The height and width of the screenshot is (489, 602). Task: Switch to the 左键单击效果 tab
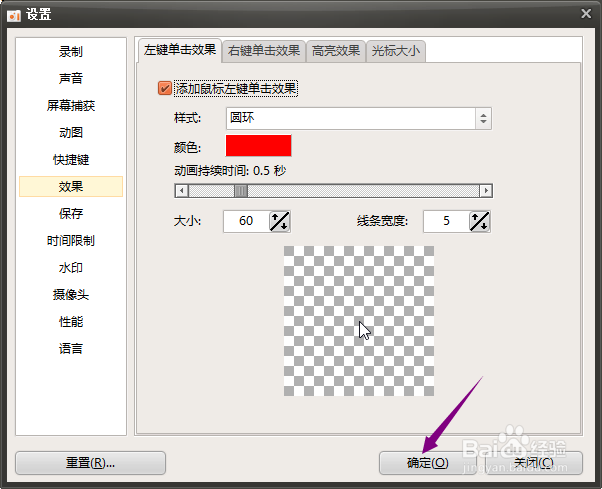pyautogui.click(x=180, y=50)
